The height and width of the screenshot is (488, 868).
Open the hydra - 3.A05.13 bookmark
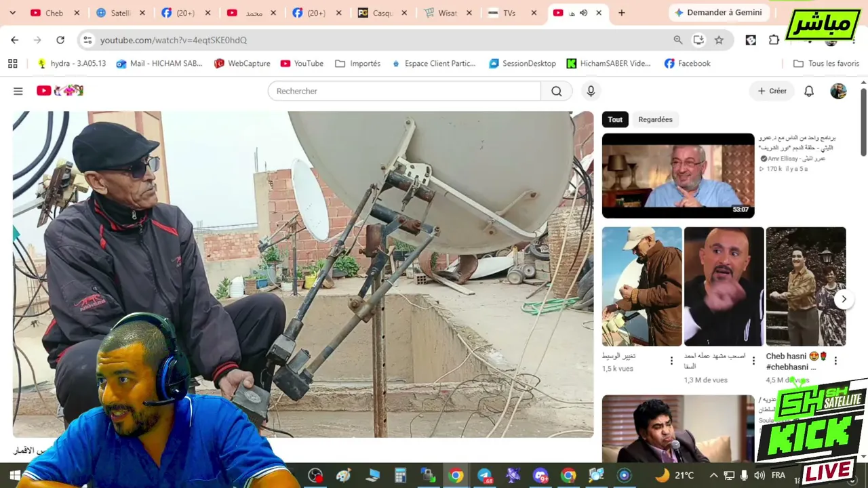coord(71,64)
